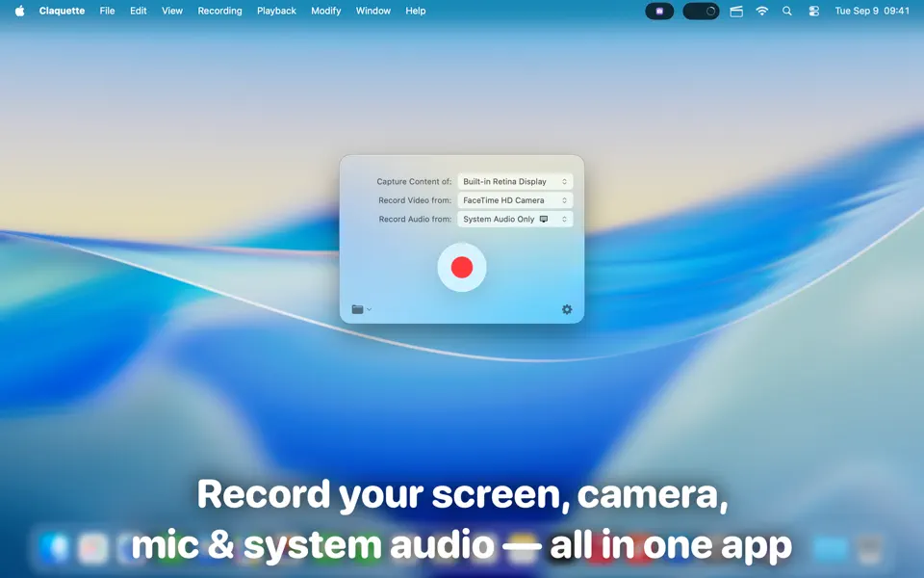The height and width of the screenshot is (578, 924).
Task: Click the purple screen recording indicator
Action: pyautogui.click(x=659, y=11)
